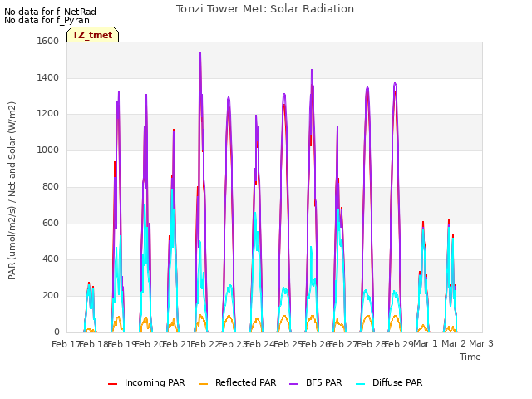Click the 200 y-axis tick label
Screen dimensions: 532x399
click(x=51, y=296)
